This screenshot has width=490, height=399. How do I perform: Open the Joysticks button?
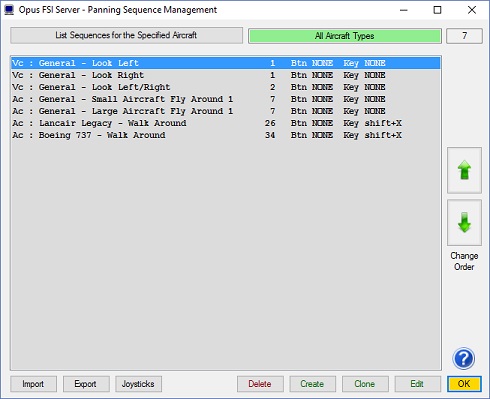point(138,384)
